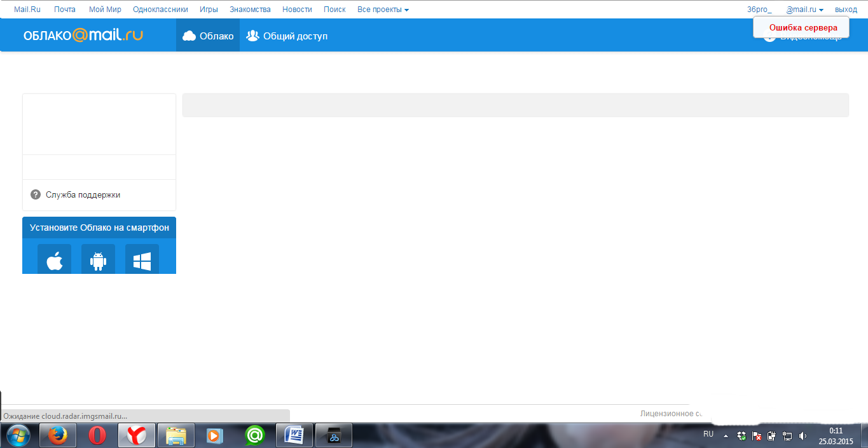
Task: Switch to the Общий доступ tab
Action: [287, 36]
